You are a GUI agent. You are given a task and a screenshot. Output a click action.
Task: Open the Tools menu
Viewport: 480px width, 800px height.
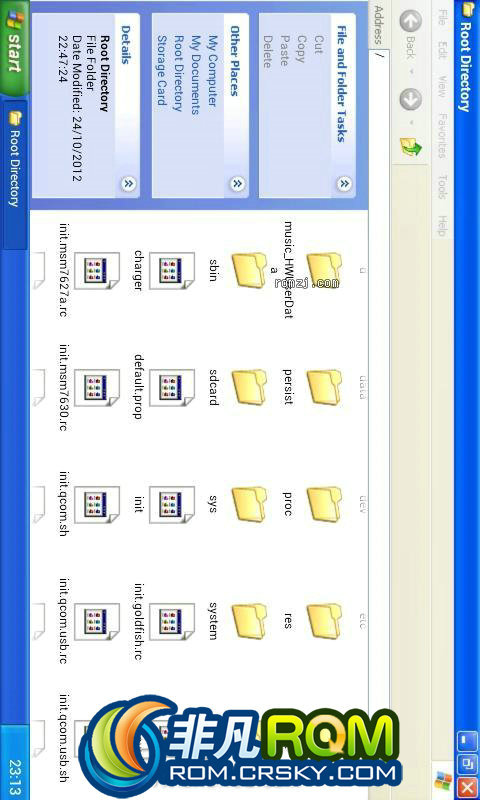click(442, 186)
